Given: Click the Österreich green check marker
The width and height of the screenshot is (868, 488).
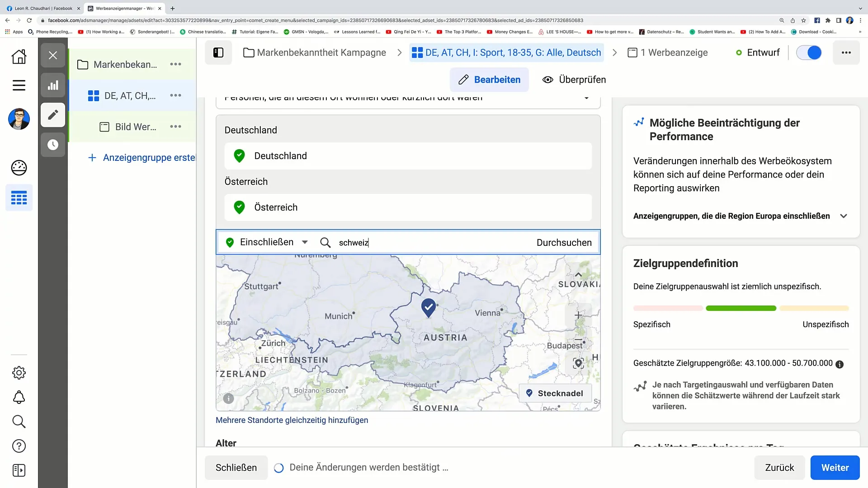Looking at the screenshot, I should (x=239, y=207).
